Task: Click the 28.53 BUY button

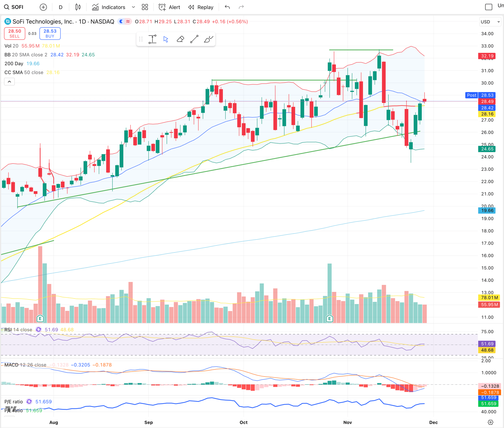Action: click(50, 33)
